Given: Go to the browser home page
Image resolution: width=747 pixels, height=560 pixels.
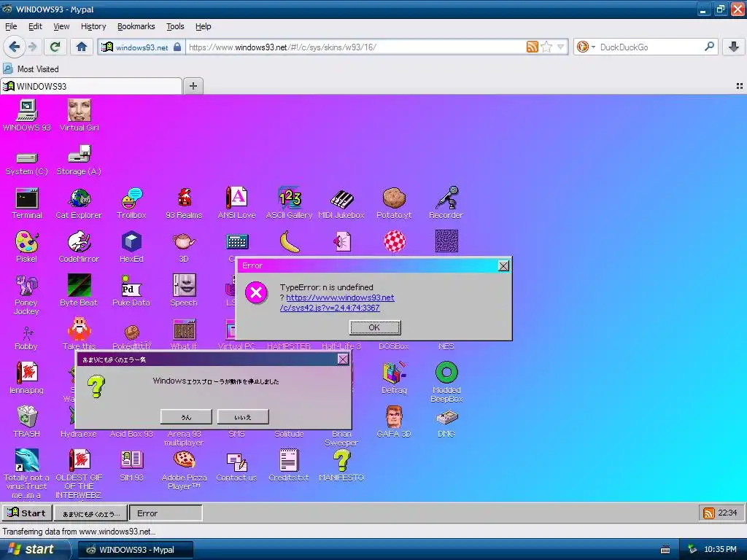Looking at the screenshot, I should click(x=82, y=47).
